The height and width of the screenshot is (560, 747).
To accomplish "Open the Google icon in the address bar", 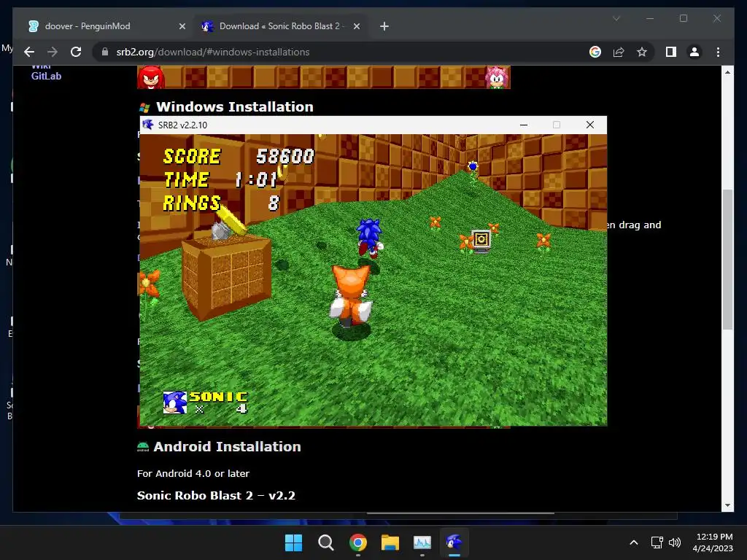I will (595, 52).
